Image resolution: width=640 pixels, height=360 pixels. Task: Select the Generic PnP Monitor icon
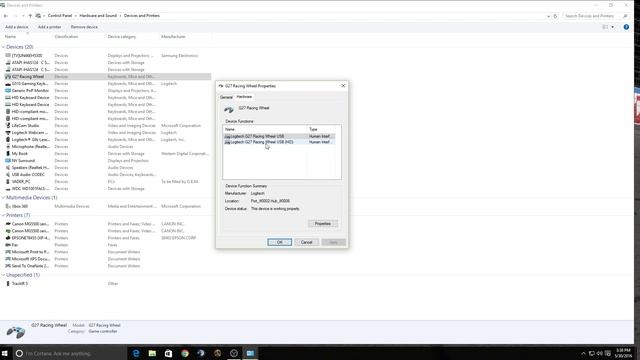8,91
